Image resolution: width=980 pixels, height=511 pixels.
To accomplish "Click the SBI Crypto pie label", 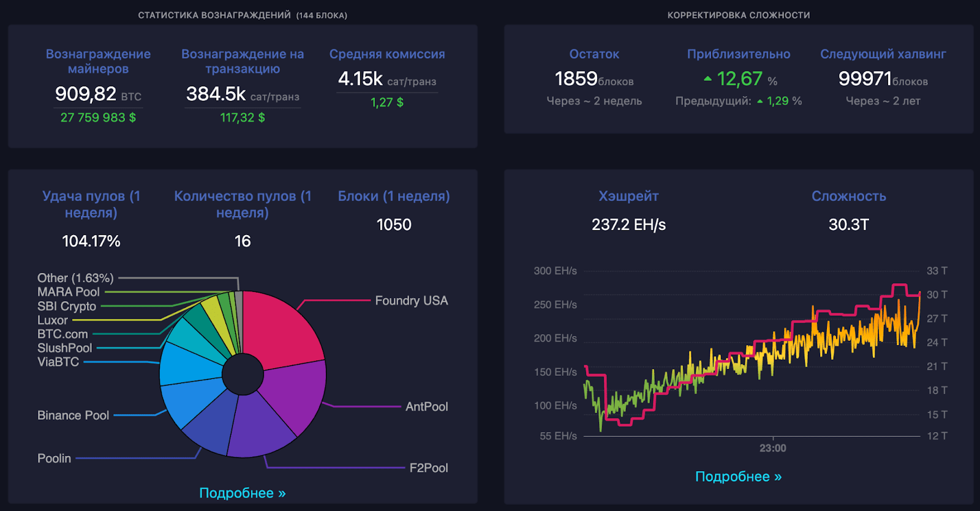I will (x=67, y=306).
